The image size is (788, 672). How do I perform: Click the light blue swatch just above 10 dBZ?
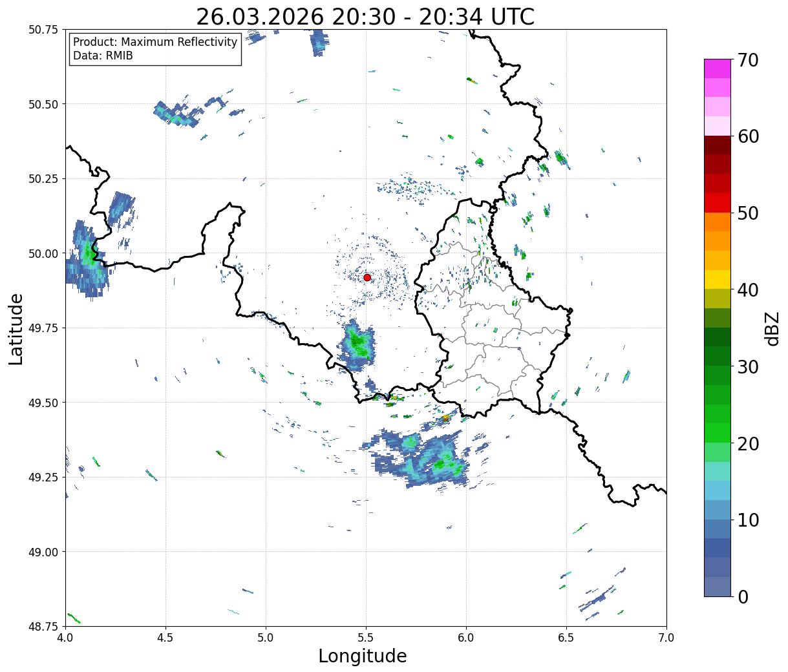pyautogui.click(x=718, y=509)
